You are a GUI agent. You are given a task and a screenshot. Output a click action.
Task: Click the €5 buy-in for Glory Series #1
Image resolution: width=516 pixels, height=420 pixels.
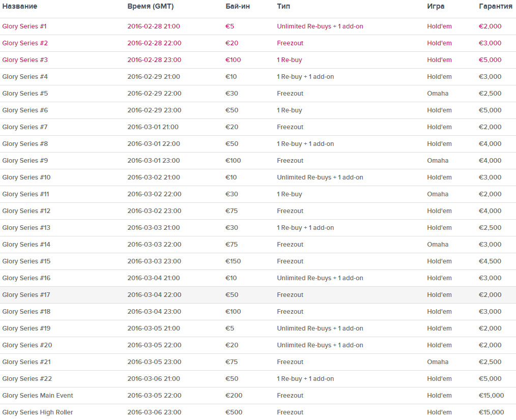[230, 26]
